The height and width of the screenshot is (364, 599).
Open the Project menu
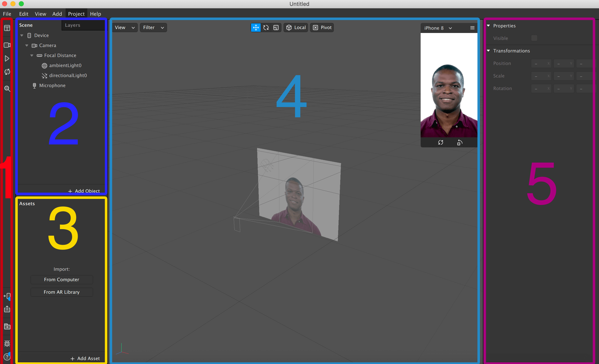tap(76, 14)
